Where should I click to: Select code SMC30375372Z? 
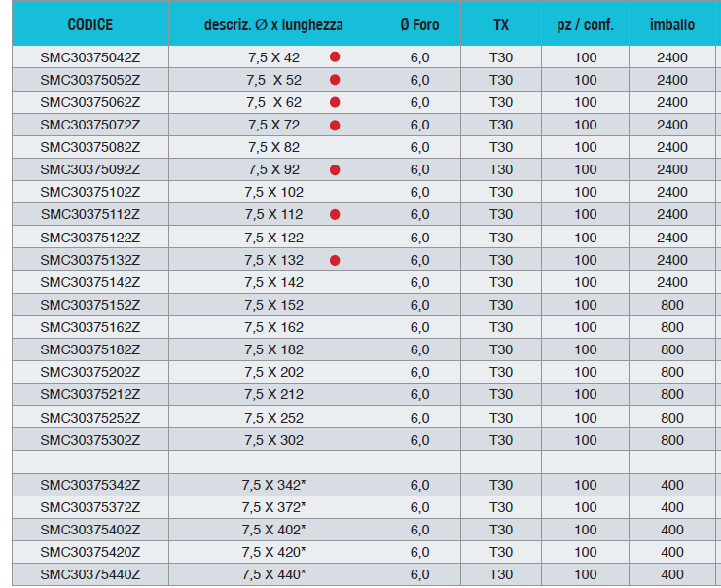tap(90, 507)
